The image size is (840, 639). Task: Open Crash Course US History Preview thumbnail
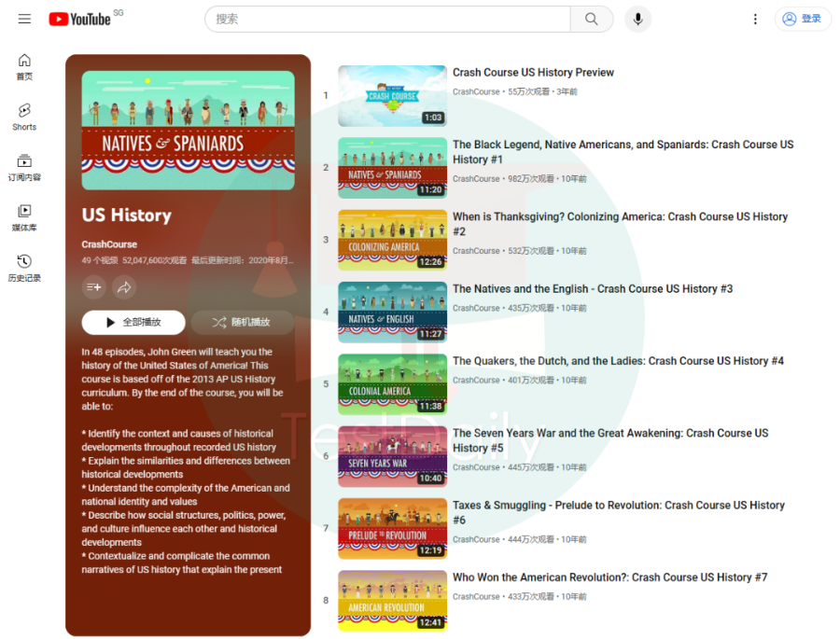click(x=392, y=95)
